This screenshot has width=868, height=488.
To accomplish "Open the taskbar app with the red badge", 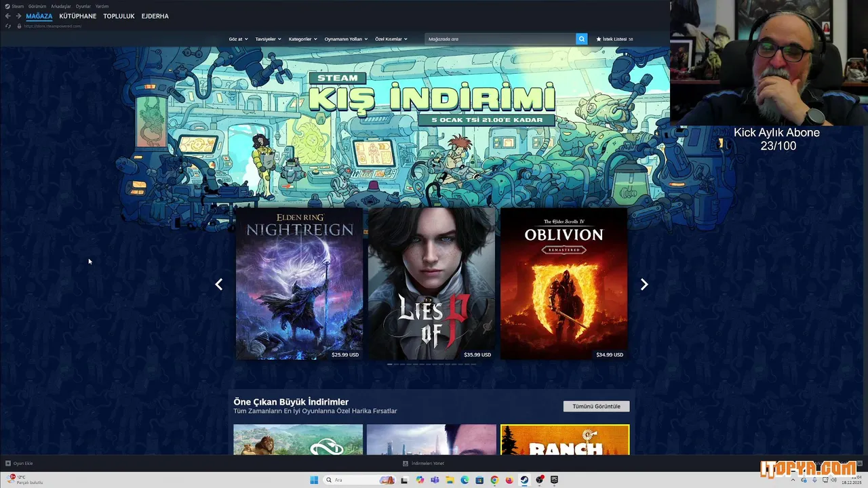I will point(540,480).
